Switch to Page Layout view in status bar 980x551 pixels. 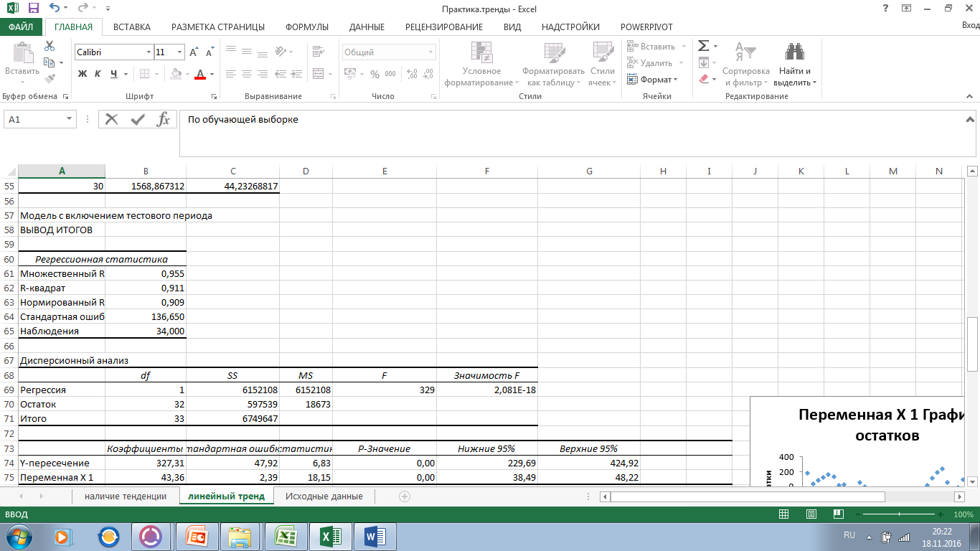click(810, 514)
